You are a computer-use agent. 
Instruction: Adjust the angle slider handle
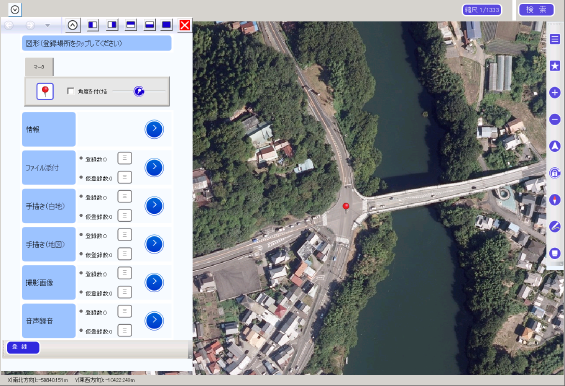click(139, 91)
